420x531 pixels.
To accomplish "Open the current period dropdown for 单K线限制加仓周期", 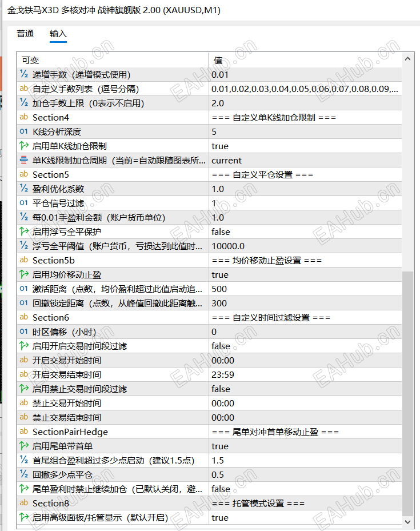I will pos(305,160).
